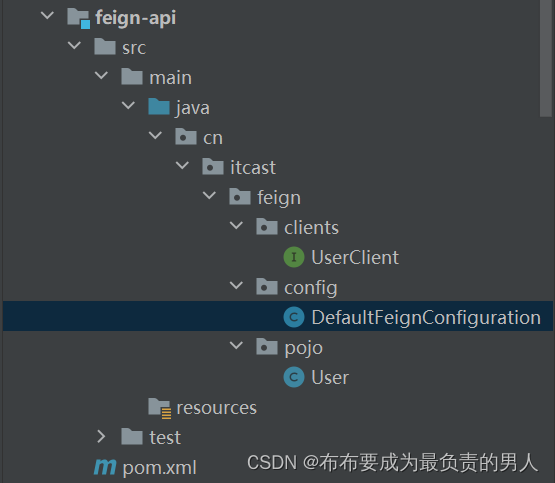Collapse the feign-api module node
The height and width of the screenshot is (483, 555).
coord(47,15)
